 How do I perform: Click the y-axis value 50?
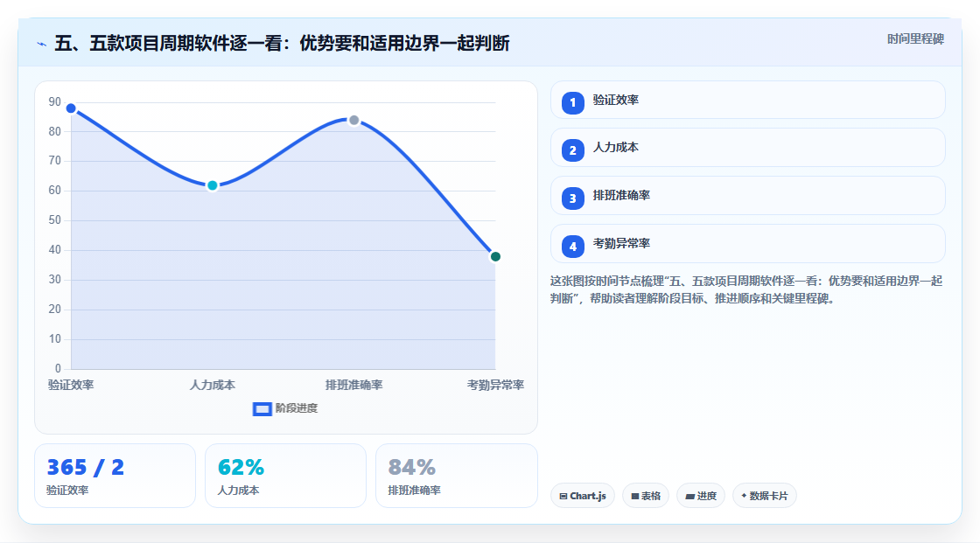(x=55, y=220)
